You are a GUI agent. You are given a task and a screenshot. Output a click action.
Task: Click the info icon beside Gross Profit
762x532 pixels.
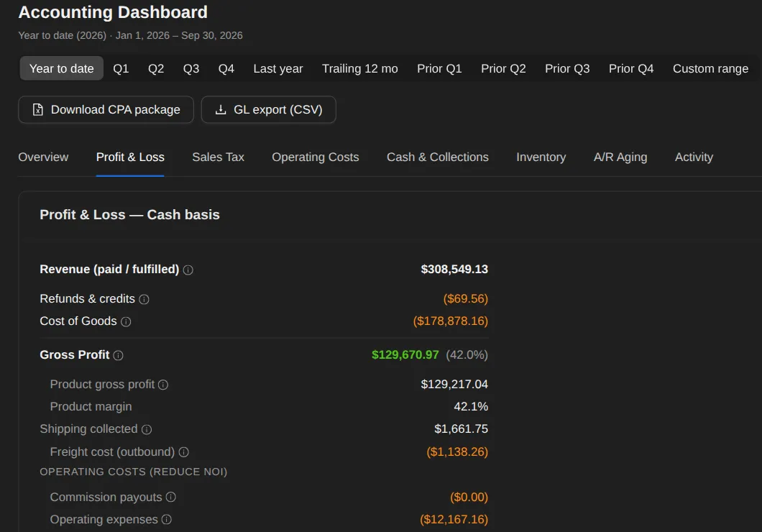point(118,356)
